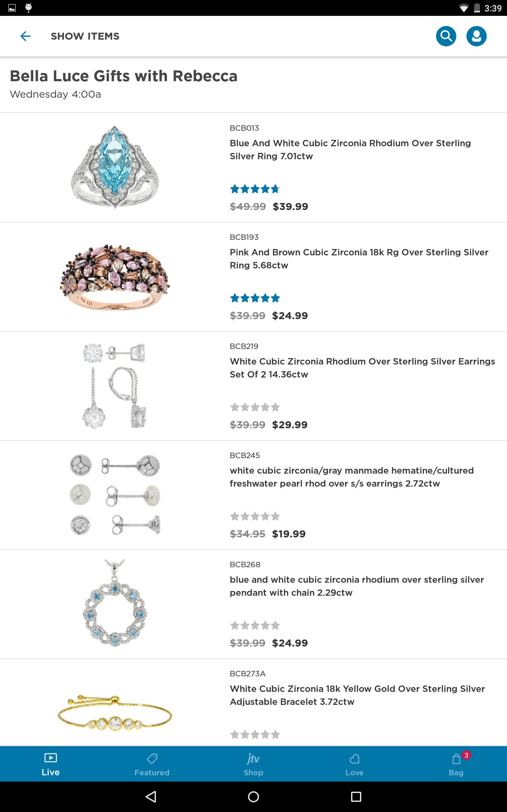The height and width of the screenshot is (812, 507).
Task: Open the jtv Shop tab
Action: point(253,764)
